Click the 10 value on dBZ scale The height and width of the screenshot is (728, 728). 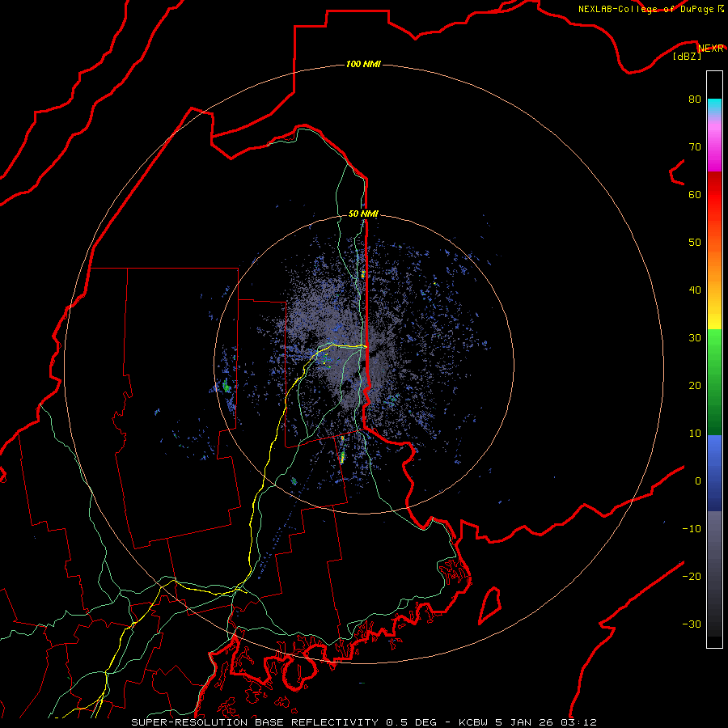tap(695, 434)
